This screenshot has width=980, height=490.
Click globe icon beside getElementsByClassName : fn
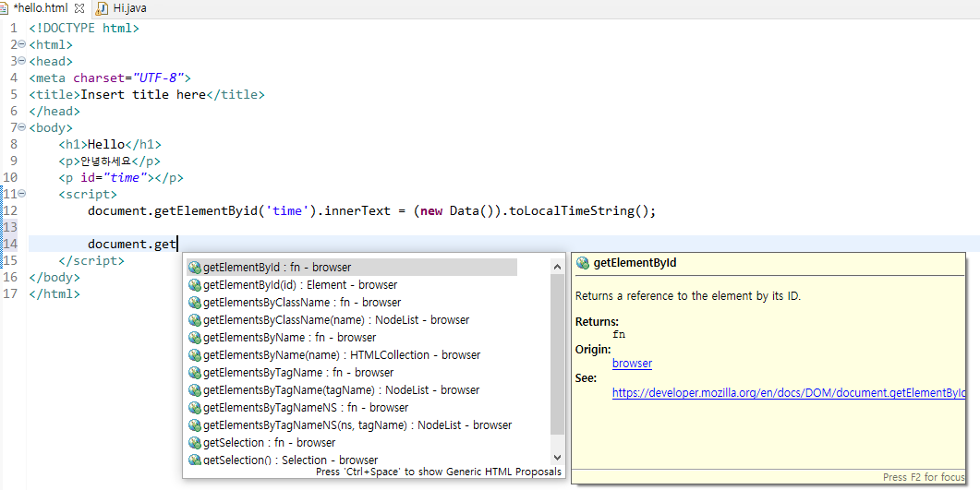pyautogui.click(x=194, y=302)
